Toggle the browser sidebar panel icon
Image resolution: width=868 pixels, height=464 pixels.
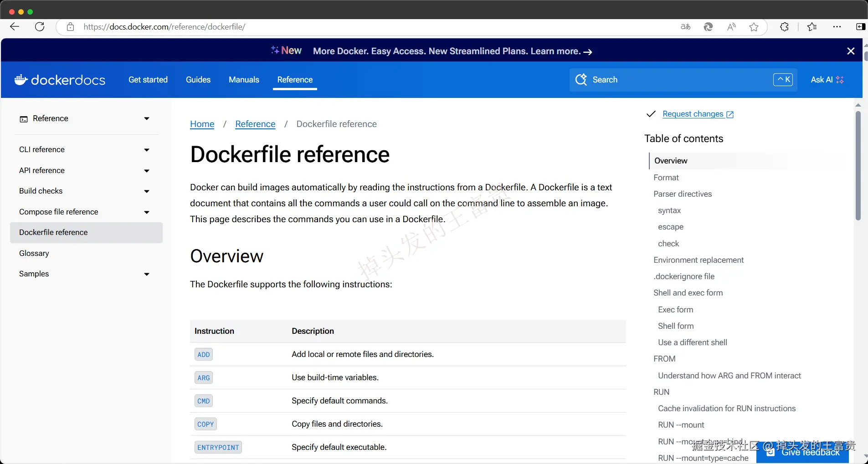[860, 27]
